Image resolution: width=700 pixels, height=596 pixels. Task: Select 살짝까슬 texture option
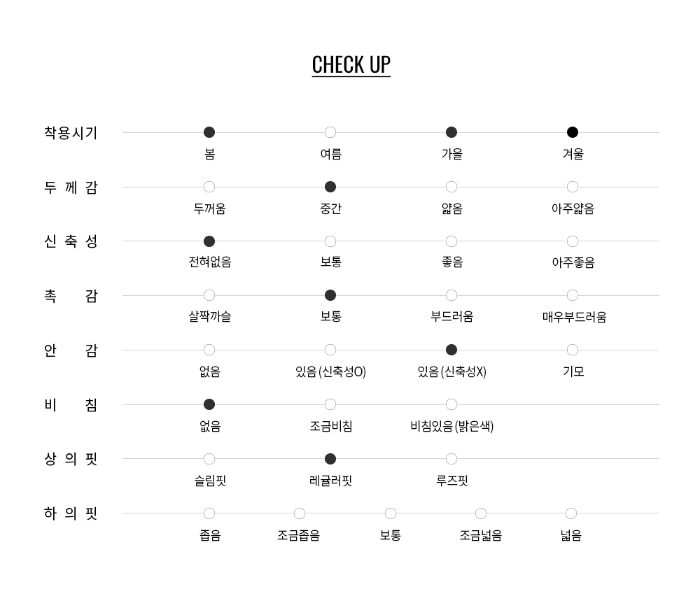pos(209,295)
